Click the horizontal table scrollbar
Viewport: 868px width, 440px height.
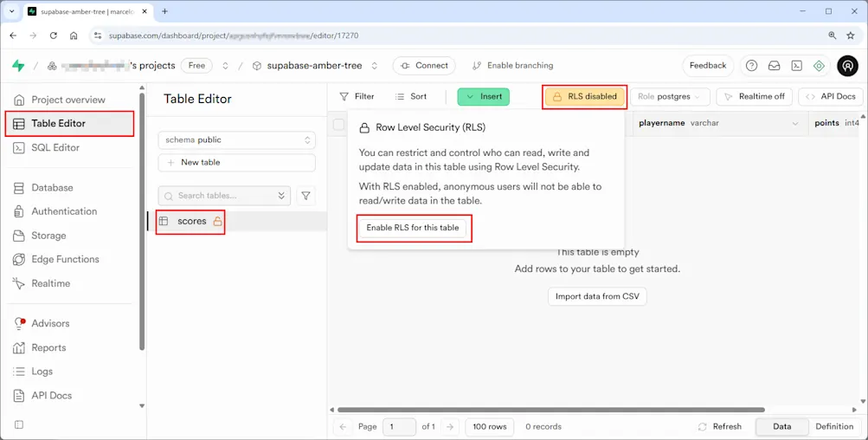(551, 410)
